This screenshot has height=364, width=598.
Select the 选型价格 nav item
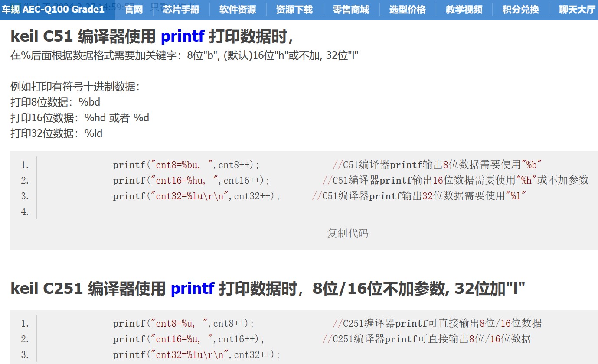pyautogui.click(x=408, y=9)
